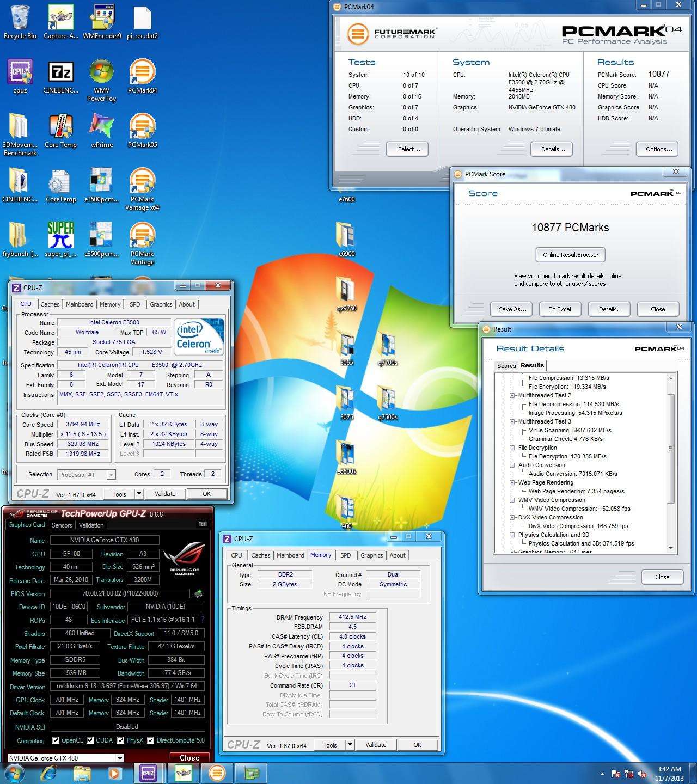Show hidden tray icons arrow
The image size is (697, 784).
(602, 774)
